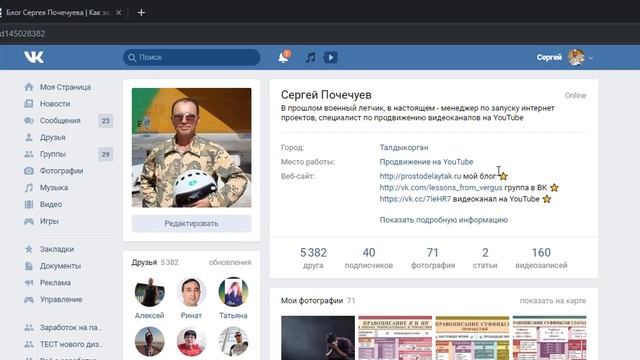Screen dimensions: 640x360
Task: Open the music note icon in header
Action: point(311,58)
